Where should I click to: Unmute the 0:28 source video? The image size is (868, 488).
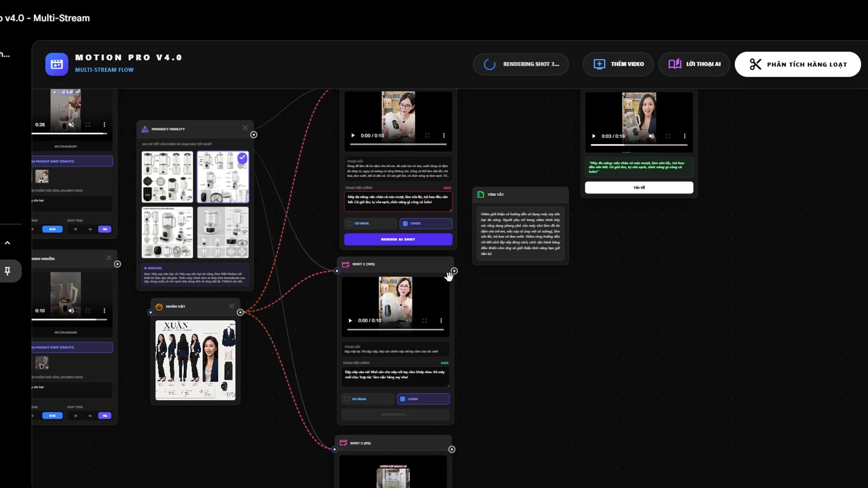(71, 125)
